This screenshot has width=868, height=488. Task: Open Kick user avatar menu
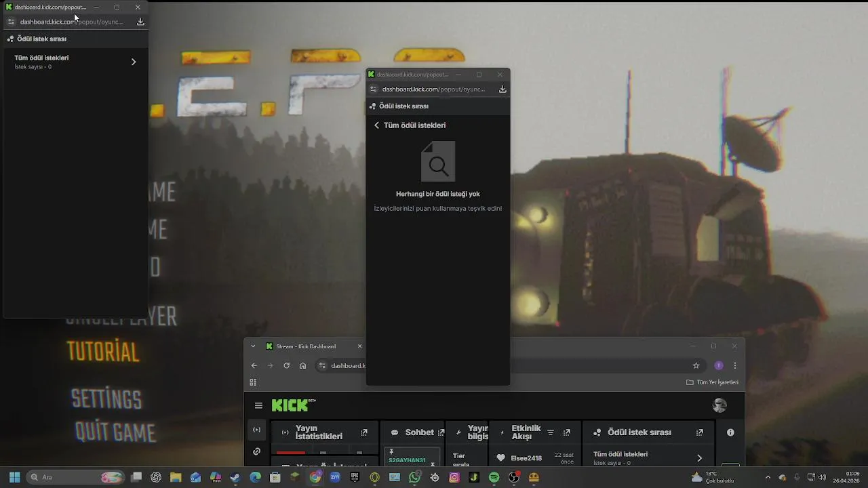pyautogui.click(x=719, y=405)
